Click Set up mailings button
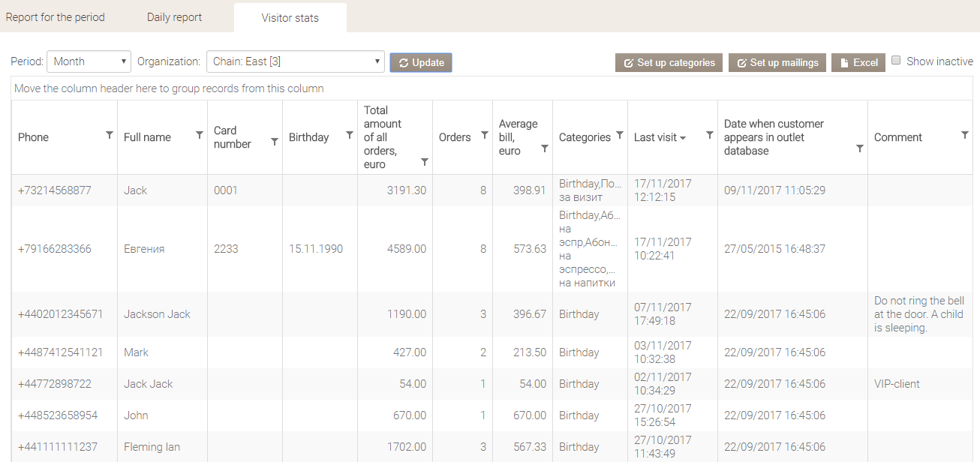This screenshot has width=980, height=462. point(777,63)
